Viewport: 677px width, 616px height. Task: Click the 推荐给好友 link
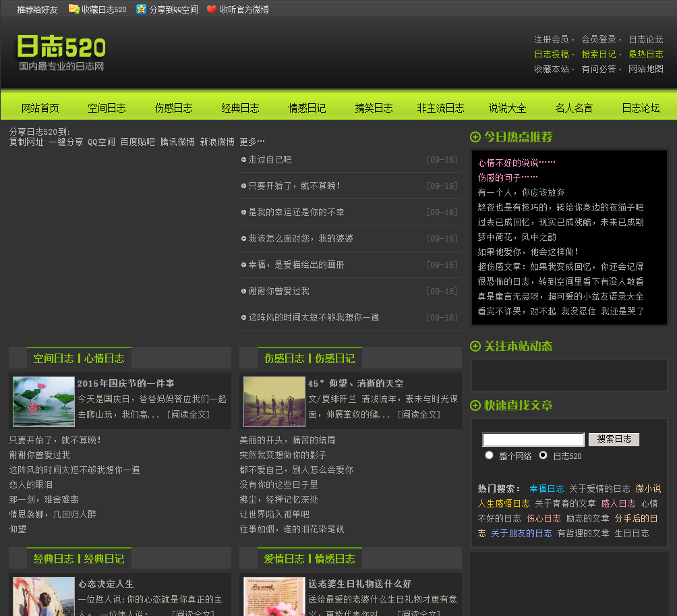(37, 9)
